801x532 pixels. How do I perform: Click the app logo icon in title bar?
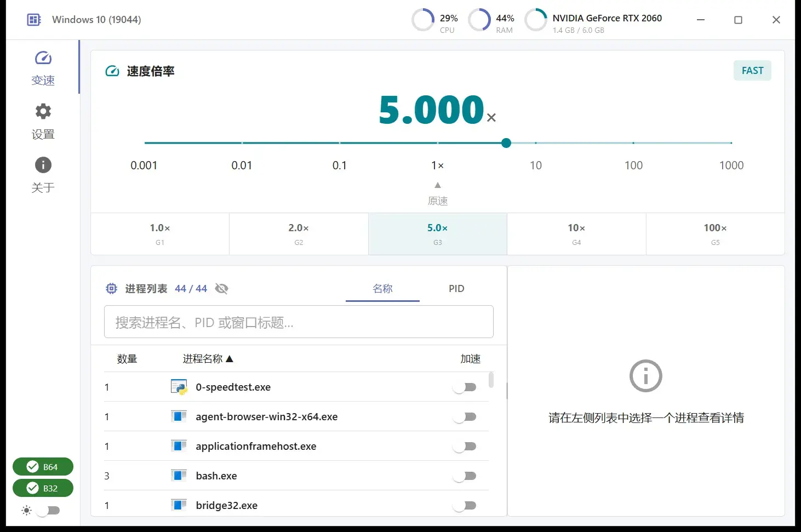click(x=34, y=20)
